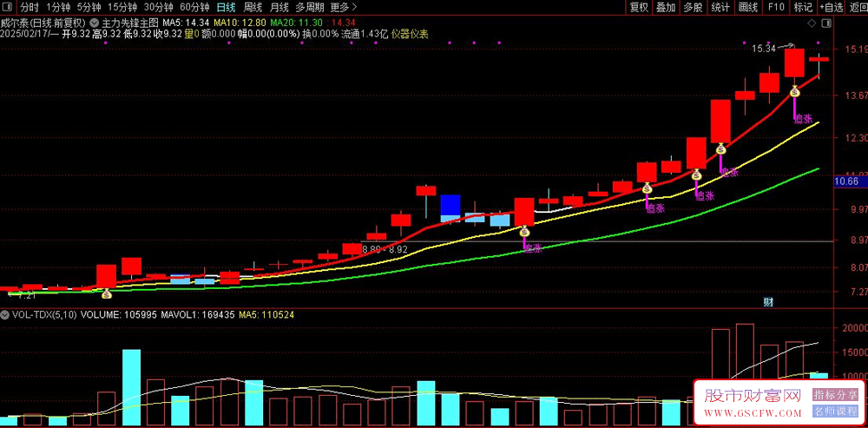
Task: Click the 15.19 price axis label
Action: 855,49
